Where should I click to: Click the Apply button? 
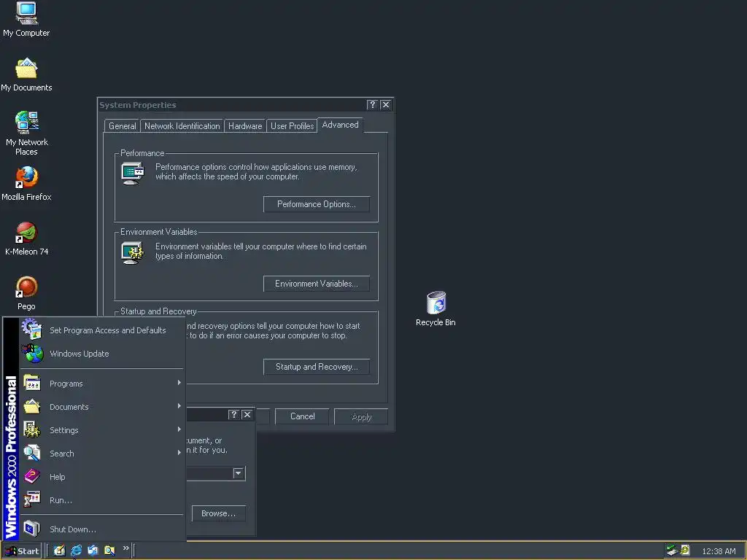[361, 416]
